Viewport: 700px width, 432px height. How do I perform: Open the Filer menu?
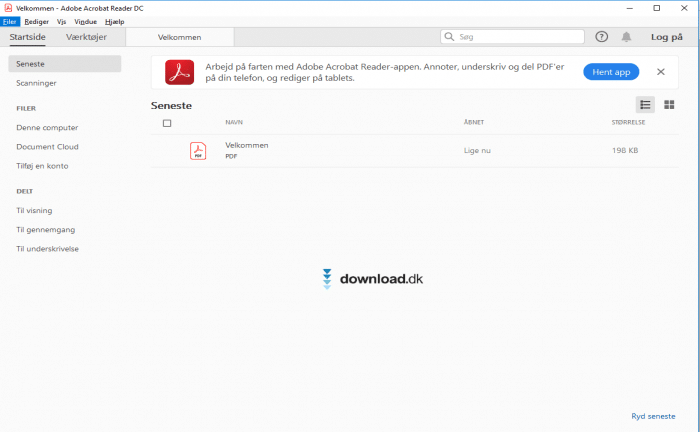[x=10, y=21]
